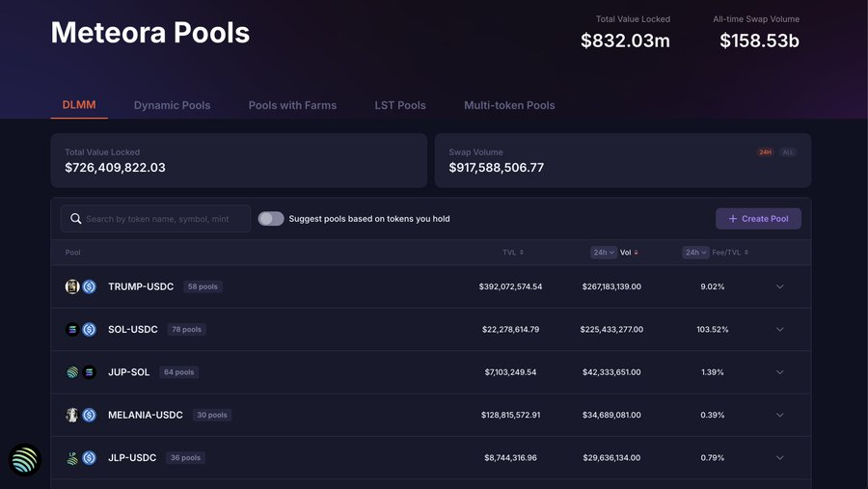868x489 pixels.
Task: Open the 24h dropdown next to Vol
Action: [x=603, y=253]
